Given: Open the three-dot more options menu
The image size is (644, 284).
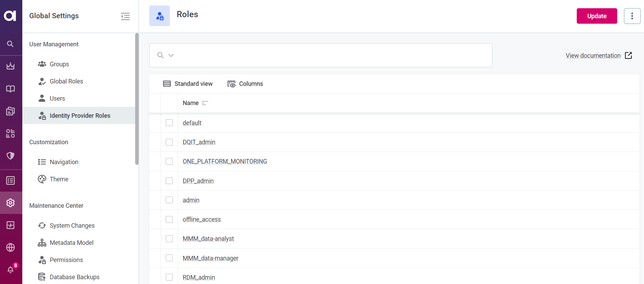Looking at the screenshot, I should 632,16.
